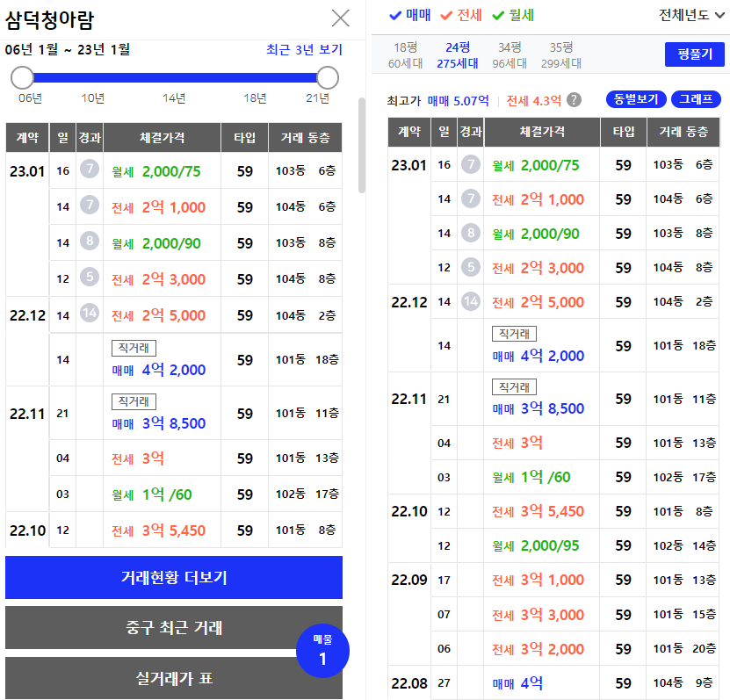
Task: Open 실거래가 표 button
Action: [x=174, y=678]
